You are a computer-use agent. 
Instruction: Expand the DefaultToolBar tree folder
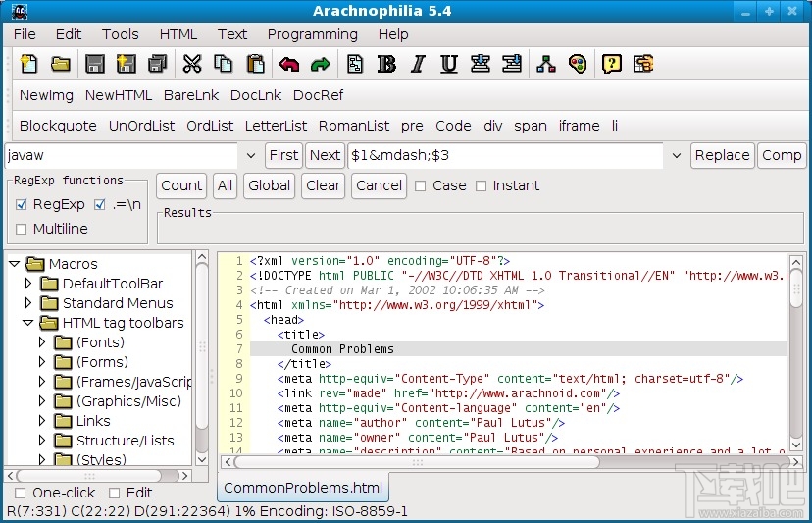29,284
